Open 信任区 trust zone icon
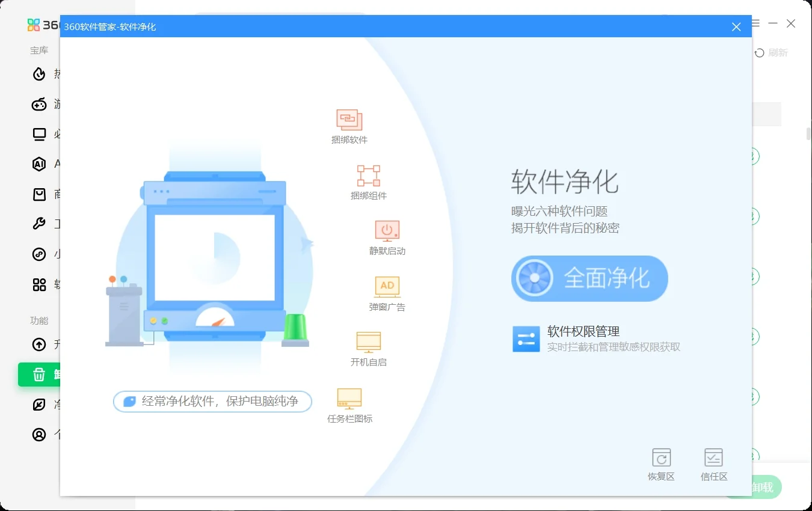 click(713, 457)
